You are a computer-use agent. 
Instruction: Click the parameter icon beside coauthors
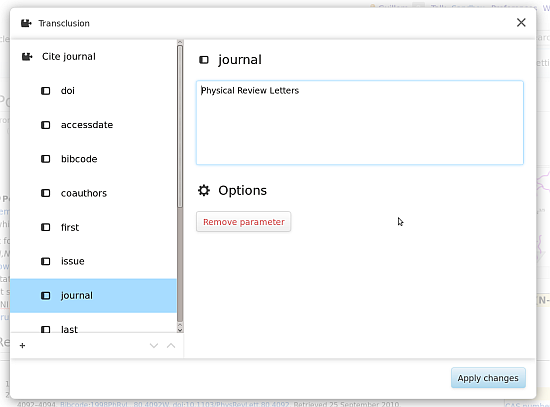[x=46, y=193]
